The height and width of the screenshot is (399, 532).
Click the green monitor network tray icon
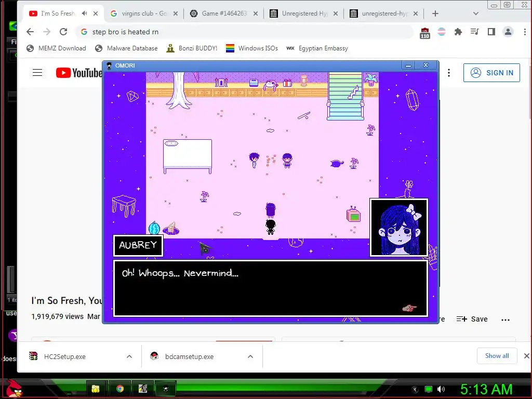point(429,389)
